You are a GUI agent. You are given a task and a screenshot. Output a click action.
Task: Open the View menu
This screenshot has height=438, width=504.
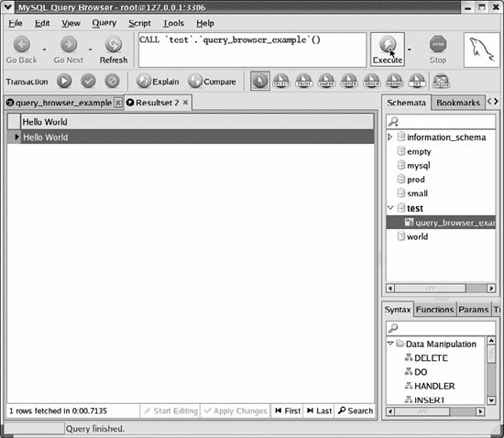click(x=71, y=23)
